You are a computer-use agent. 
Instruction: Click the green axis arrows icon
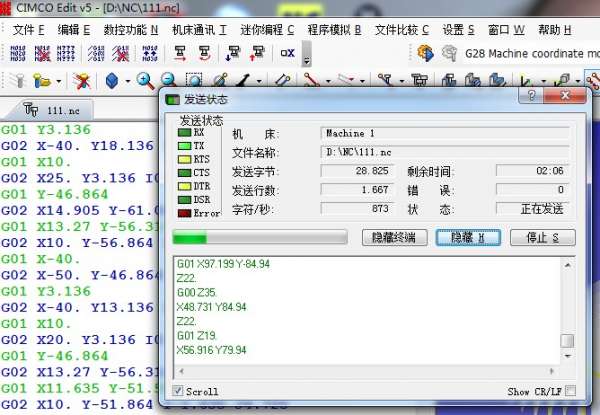[x=528, y=80]
